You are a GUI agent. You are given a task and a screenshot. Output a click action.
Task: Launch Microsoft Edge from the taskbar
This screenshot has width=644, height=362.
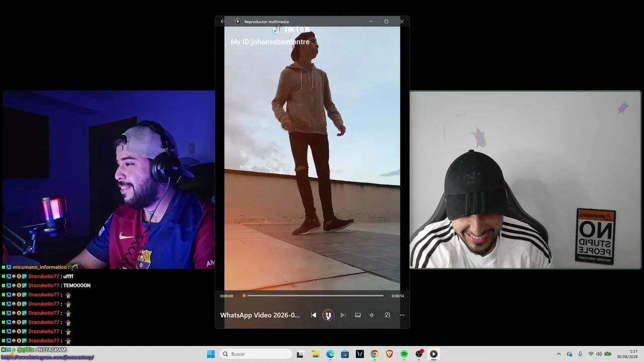(x=330, y=354)
